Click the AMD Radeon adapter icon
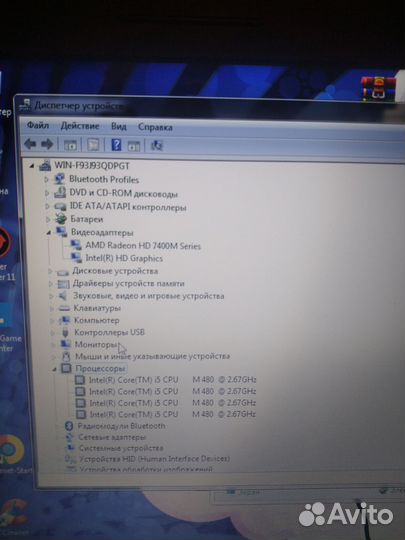Screen dimensions: 405x540 76,245
